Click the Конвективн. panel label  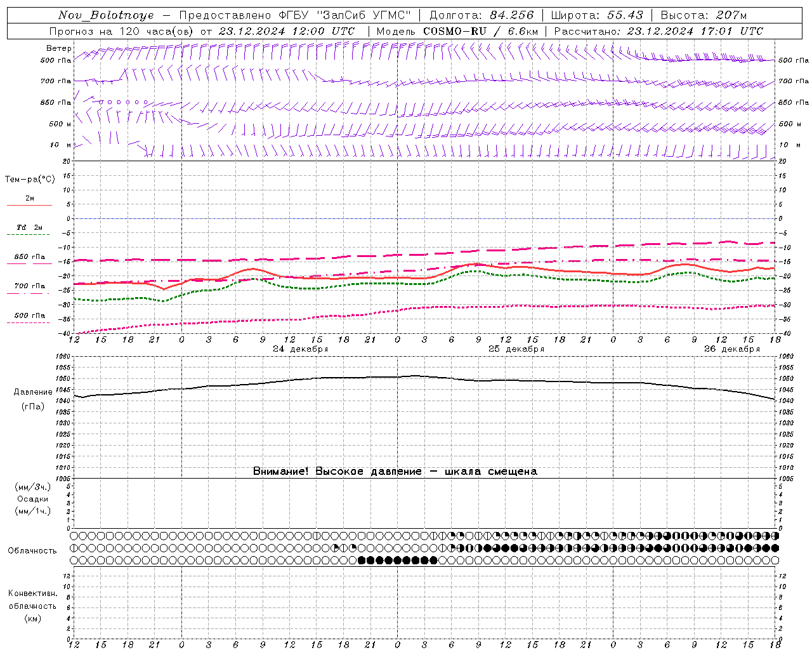click(33, 594)
